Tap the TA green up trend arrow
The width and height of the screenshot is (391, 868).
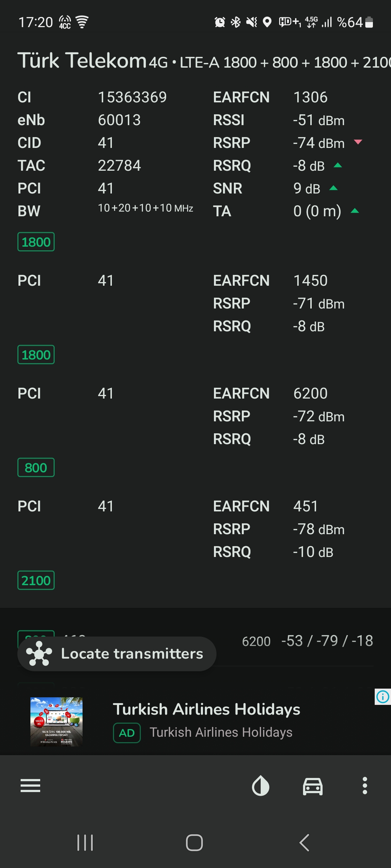point(355,211)
